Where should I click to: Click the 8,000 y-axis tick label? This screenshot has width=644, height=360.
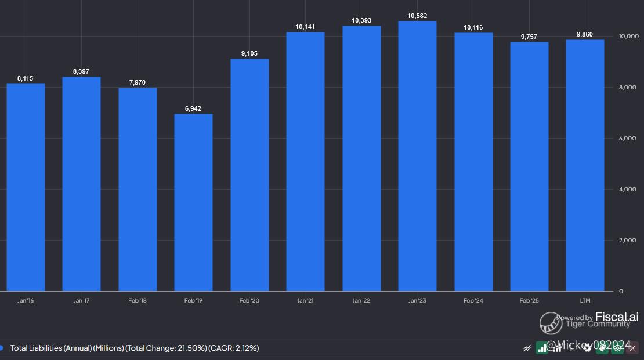coord(628,87)
